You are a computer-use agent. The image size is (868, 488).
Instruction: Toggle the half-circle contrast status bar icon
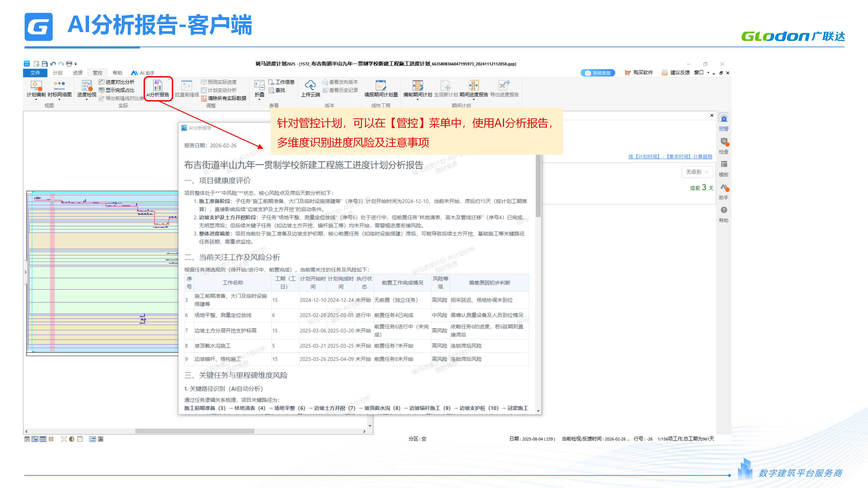72,439
